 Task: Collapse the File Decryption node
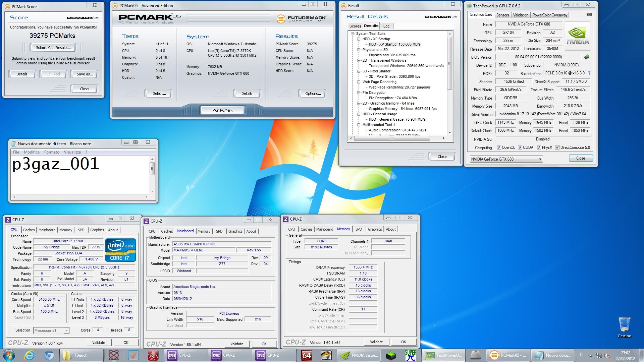pyautogui.click(x=359, y=93)
